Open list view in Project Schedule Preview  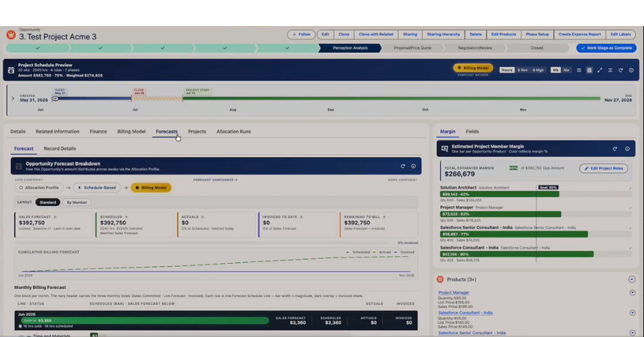(x=579, y=70)
